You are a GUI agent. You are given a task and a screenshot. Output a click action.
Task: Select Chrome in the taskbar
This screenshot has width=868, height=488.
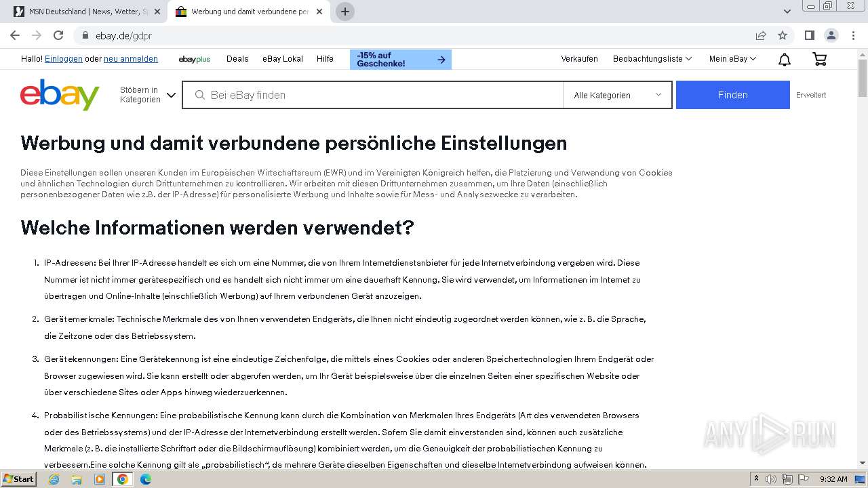123,479
